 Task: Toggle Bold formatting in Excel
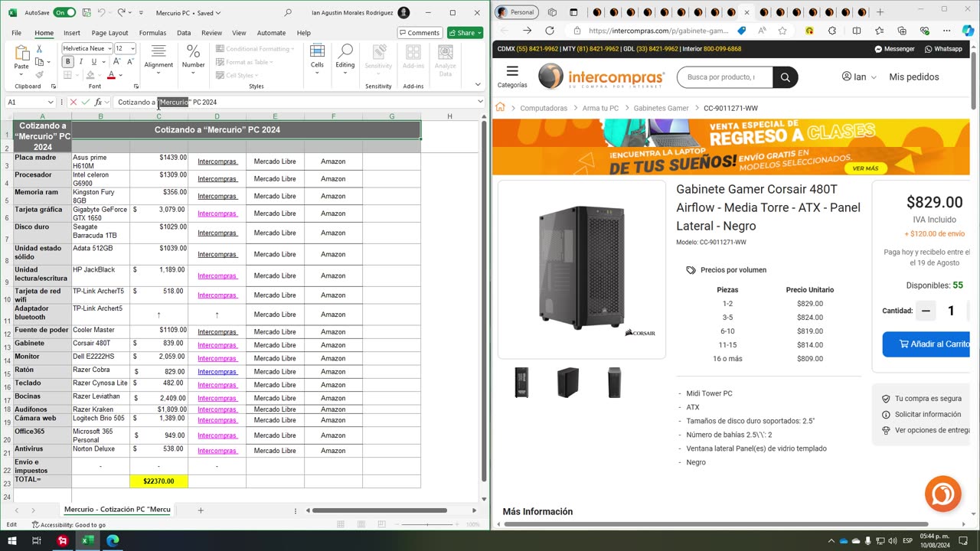pos(67,62)
